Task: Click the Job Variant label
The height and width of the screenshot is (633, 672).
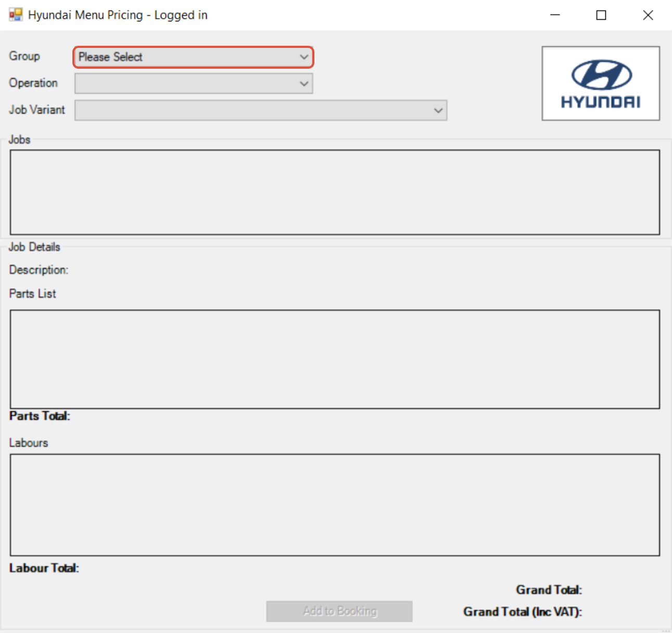Action: pyautogui.click(x=37, y=110)
